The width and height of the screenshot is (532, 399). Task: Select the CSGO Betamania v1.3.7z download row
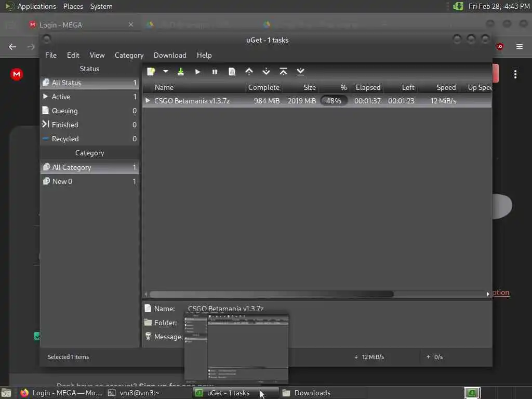coord(317,101)
